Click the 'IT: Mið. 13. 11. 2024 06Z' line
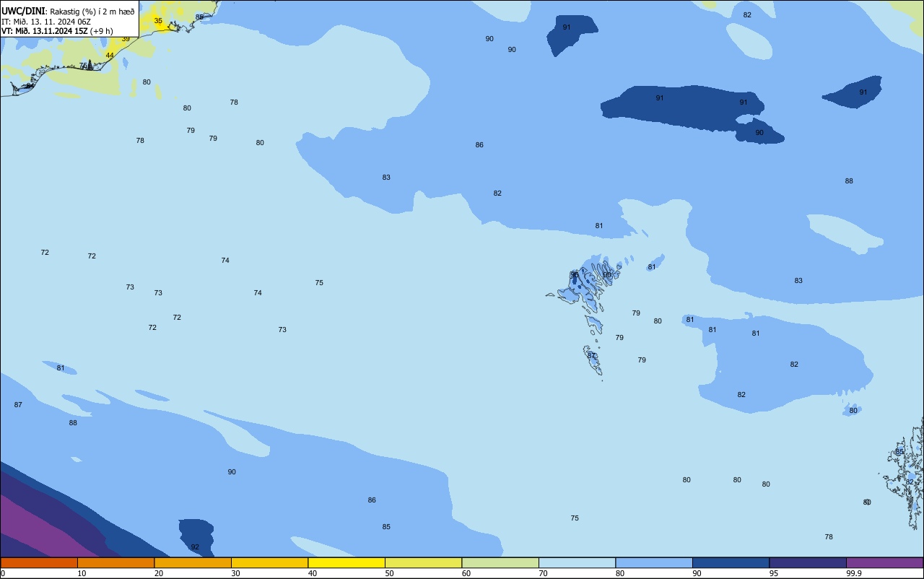This screenshot has width=924, height=579. click(x=46, y=22)
